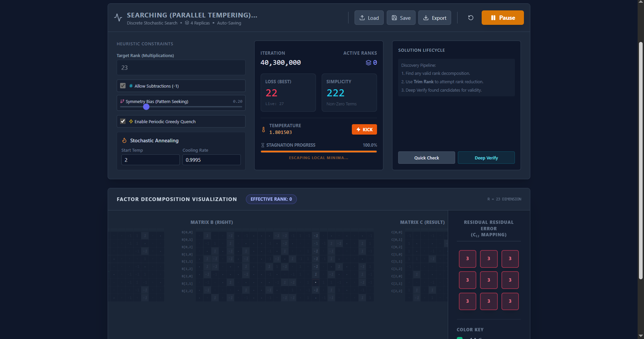Viewport: 644px width, 339px height.
Task: Edit the Target Rank field
Action: (181, 67)
